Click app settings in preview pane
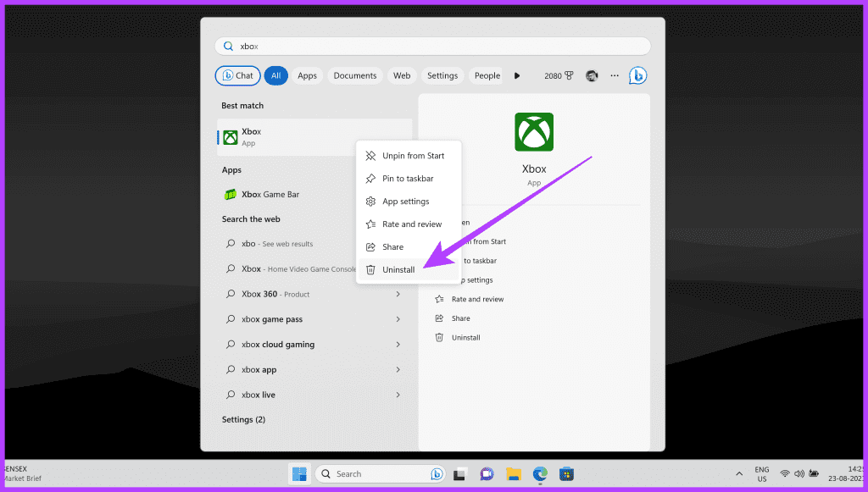The image size is (868, 492). point(476,280)
